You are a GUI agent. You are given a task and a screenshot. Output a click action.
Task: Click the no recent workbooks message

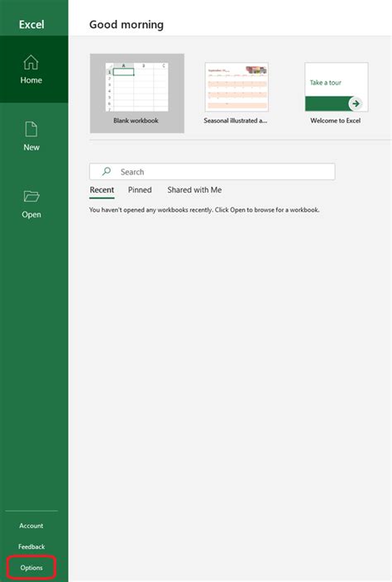[204, 210]
